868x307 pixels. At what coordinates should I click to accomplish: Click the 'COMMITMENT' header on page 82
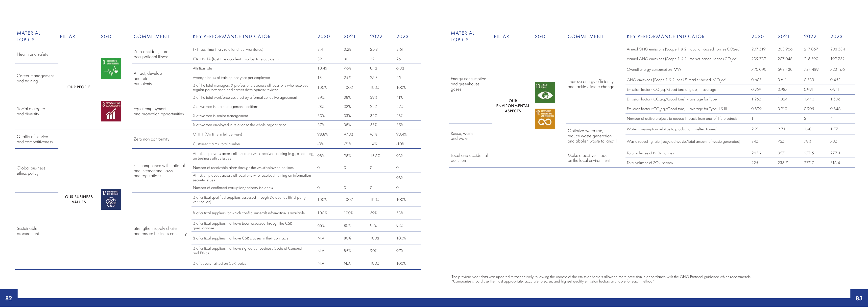[152, 36]
